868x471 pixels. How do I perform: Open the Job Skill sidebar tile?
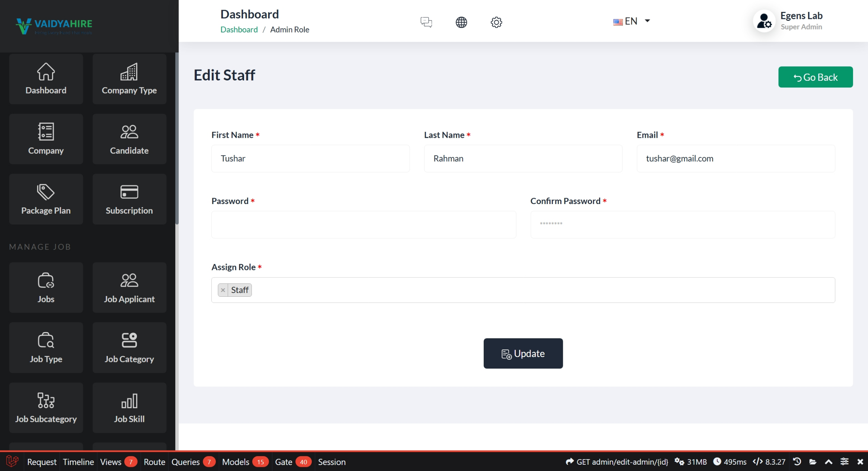click(x=129, y=408)
